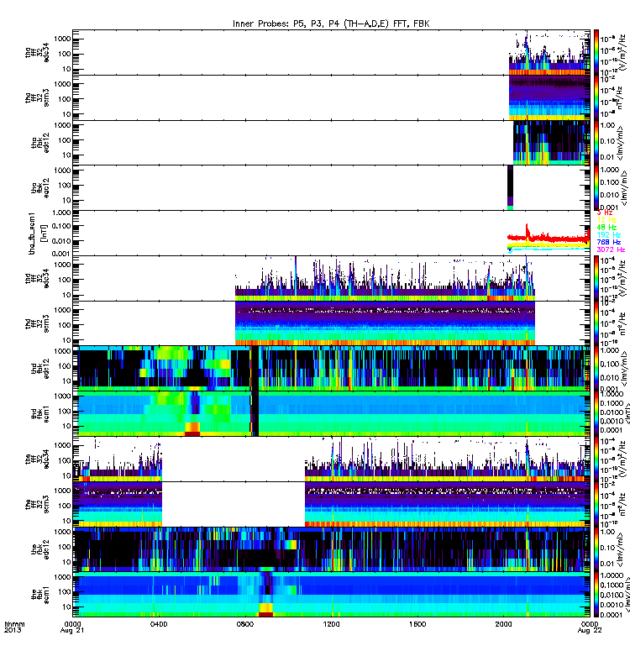Click the color bar beside the tha fff scm3 panel

pyautogui.click(x=596, y=97)
